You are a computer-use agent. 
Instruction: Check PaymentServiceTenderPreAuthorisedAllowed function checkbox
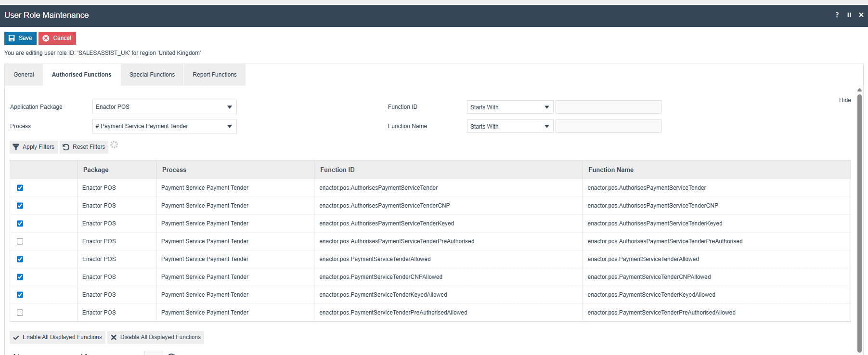coord(20,313)
